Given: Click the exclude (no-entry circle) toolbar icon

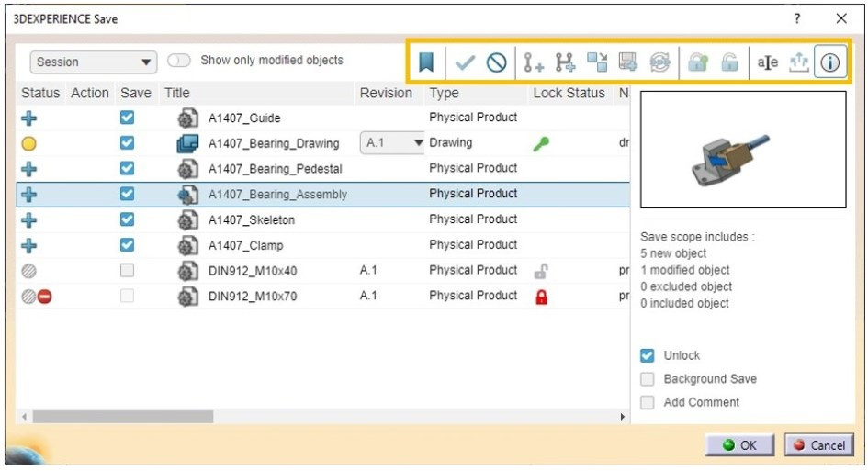Looking at the screenshot, I should tap(496, 62).
